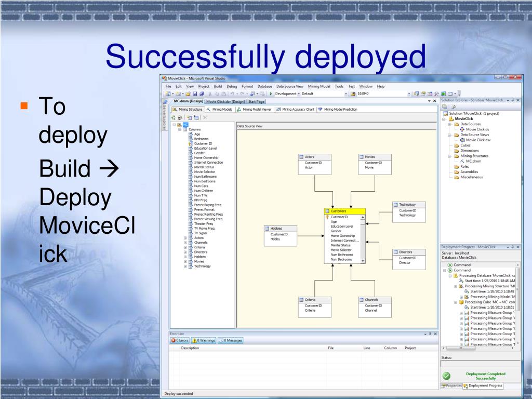The height and width of the screenshot is (399, 532).
Task: Click the Process mining structure icon
Action: [x=180, y=118]
